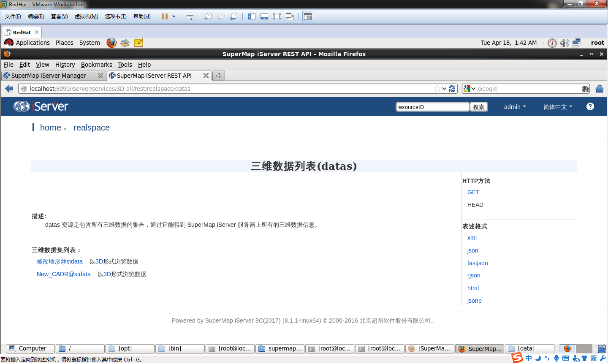This screenshot has width=608, height=364.
Task: Click the 搜索 button
Action: tap(479, 107)
